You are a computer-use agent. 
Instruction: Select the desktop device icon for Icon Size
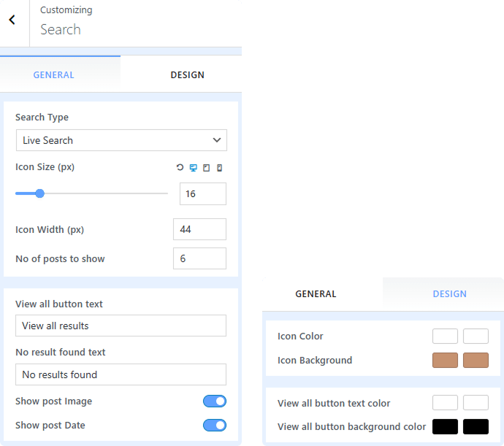[193, 168]
